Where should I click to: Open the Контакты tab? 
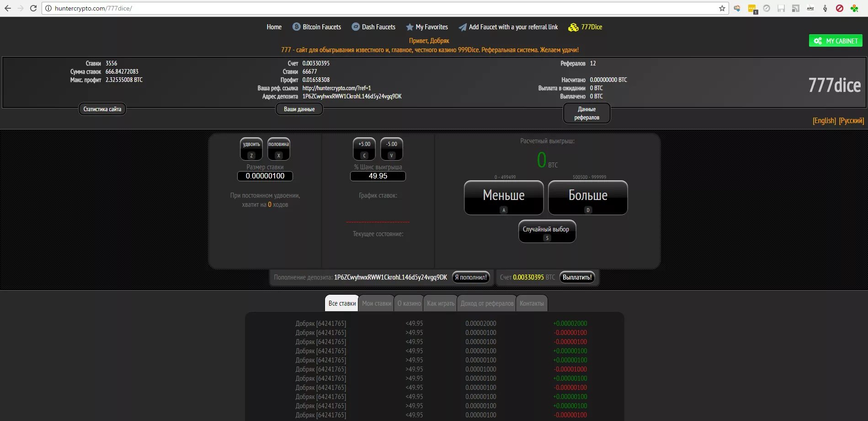pos(532,303)
